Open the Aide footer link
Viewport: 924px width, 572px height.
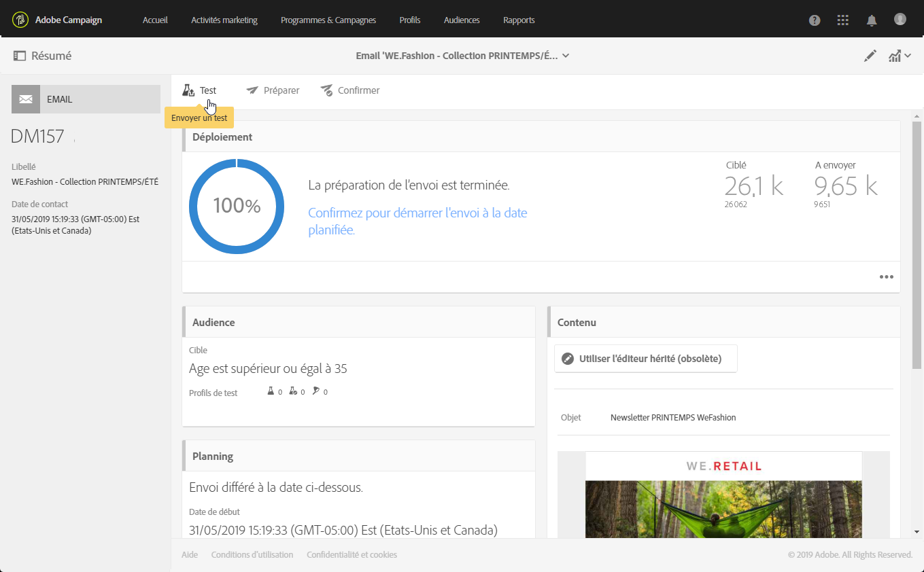tap(190, 555)
